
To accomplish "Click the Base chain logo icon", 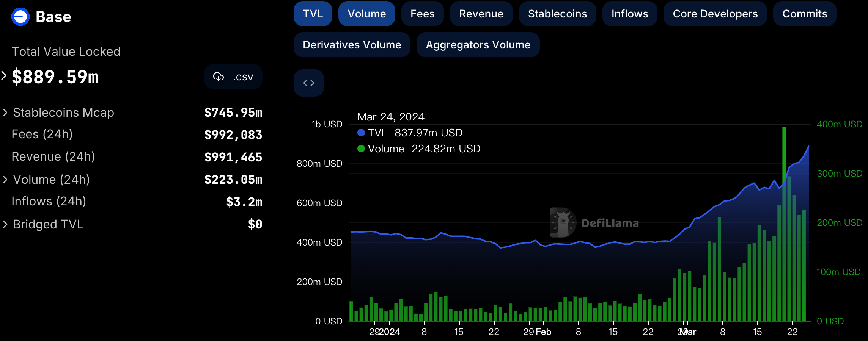I will pyautogui.click(x=20, y=17).
